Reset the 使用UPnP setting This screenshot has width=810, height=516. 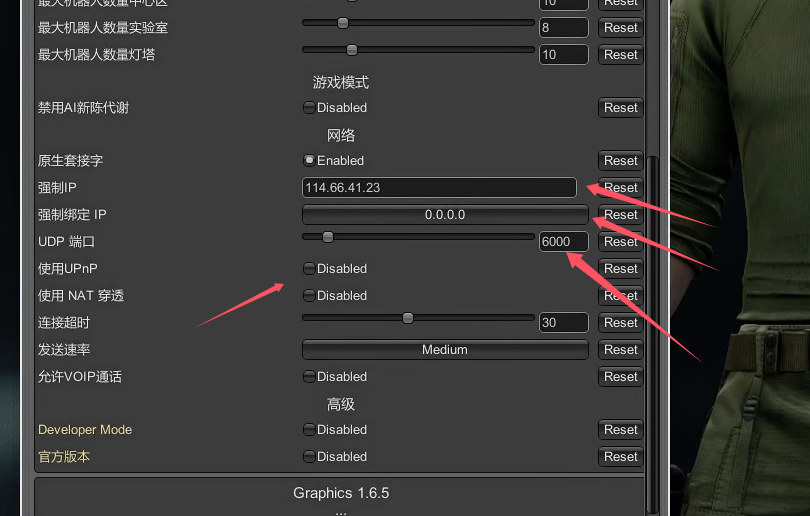click(x=620, y=269)
